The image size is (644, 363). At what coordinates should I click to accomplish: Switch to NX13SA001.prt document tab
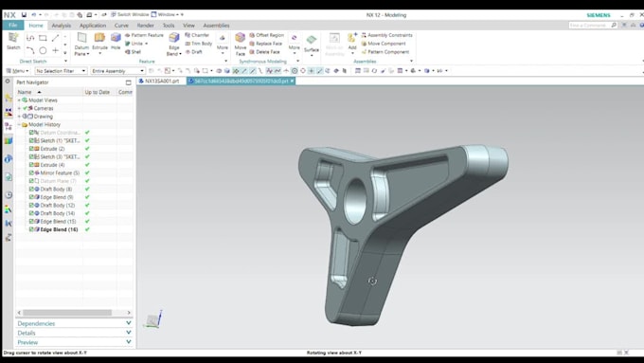162,81
